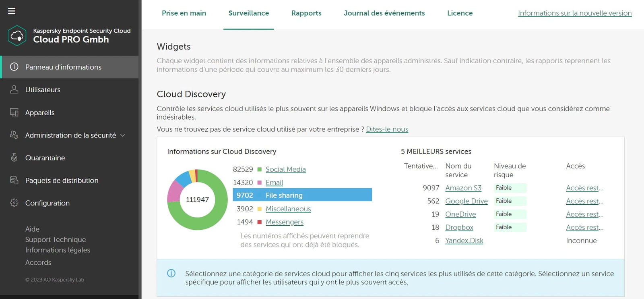Click the Dites-le nous link

pos(387,129)
